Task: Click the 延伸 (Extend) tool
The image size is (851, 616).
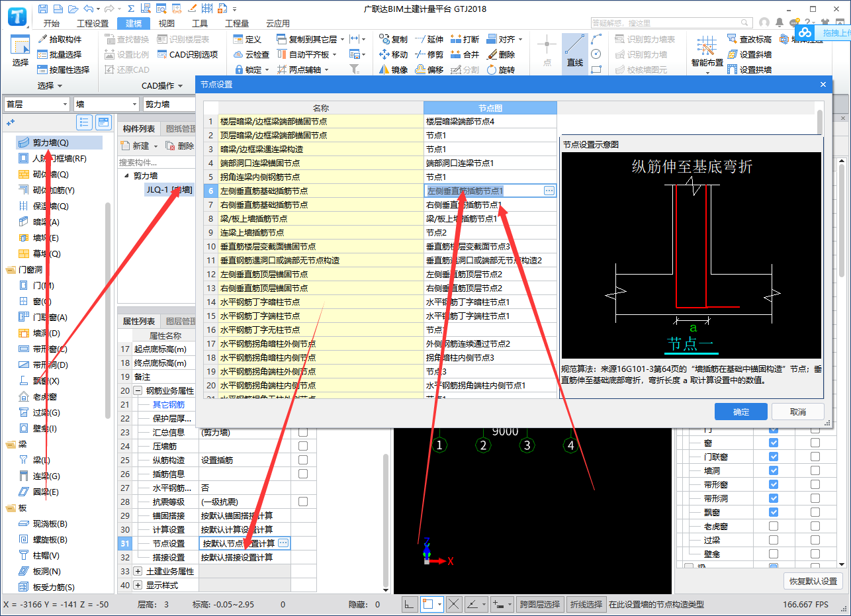Action: 429,40
